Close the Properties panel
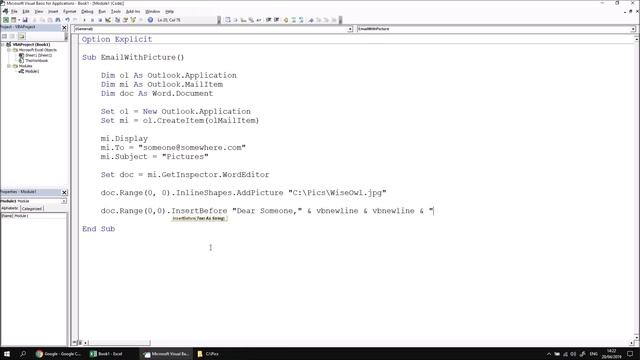The height and width of the screenshot is (360, 640). tap(64, 192)
